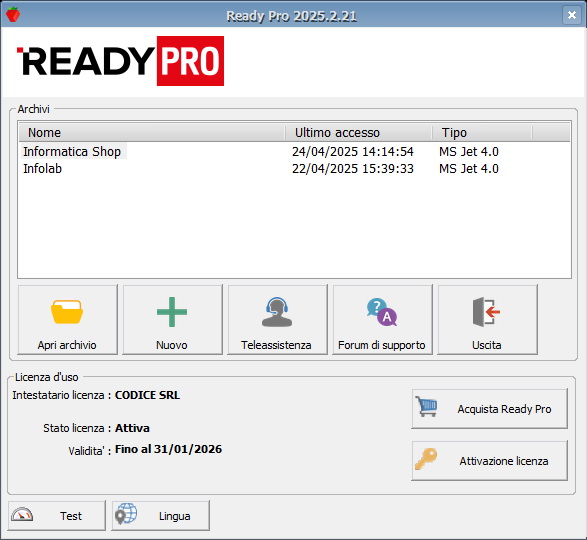The width and height of the screenshot is (587, 540).
Task: Click the strawberry app icon in title bar
Action: click(x=13, y=15)
